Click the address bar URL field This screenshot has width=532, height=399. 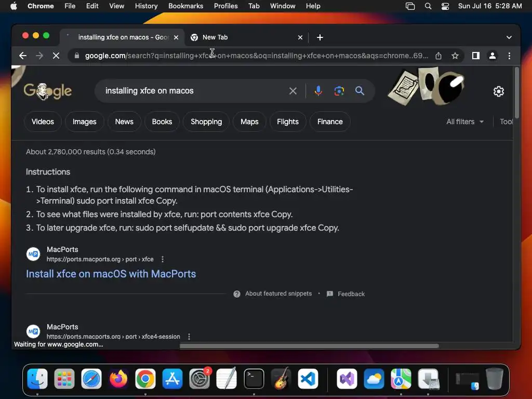[x=257, y=56]
